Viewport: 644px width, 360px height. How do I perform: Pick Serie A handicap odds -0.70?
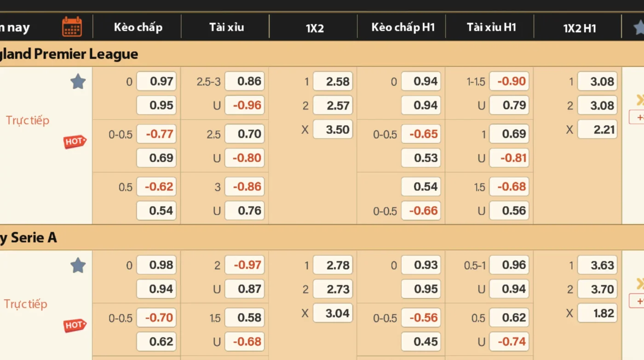(x=156, y=317)
